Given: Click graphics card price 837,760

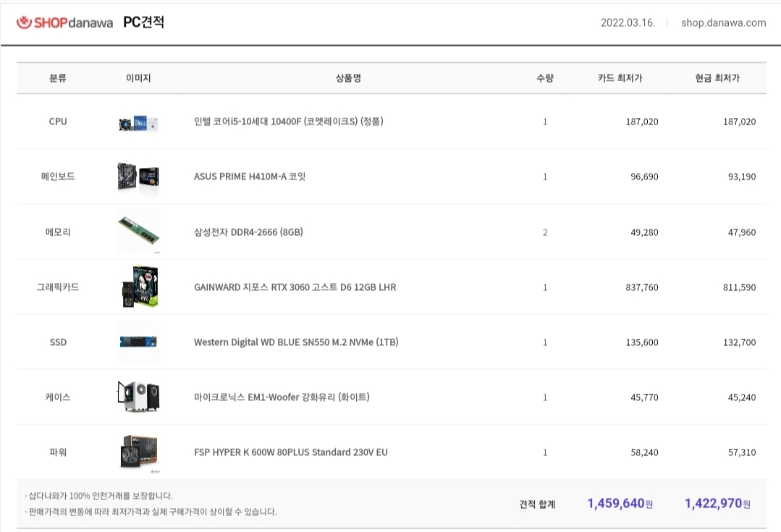Looking at the screenshot, I should (641, 287).
